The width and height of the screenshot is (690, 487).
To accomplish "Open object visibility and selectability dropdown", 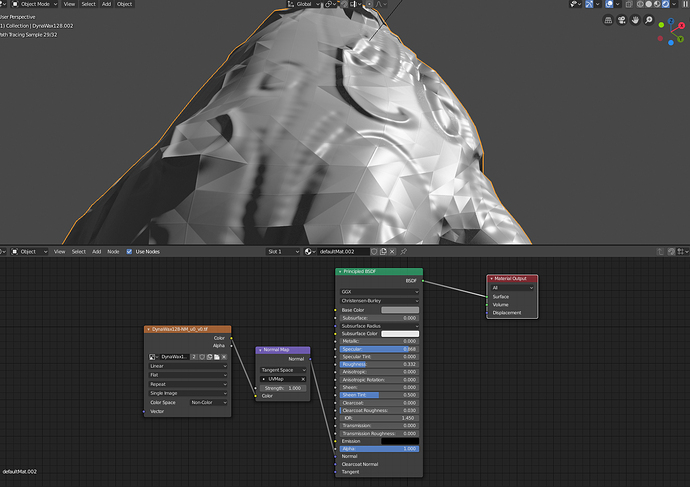I will click(x=576, y=4).
